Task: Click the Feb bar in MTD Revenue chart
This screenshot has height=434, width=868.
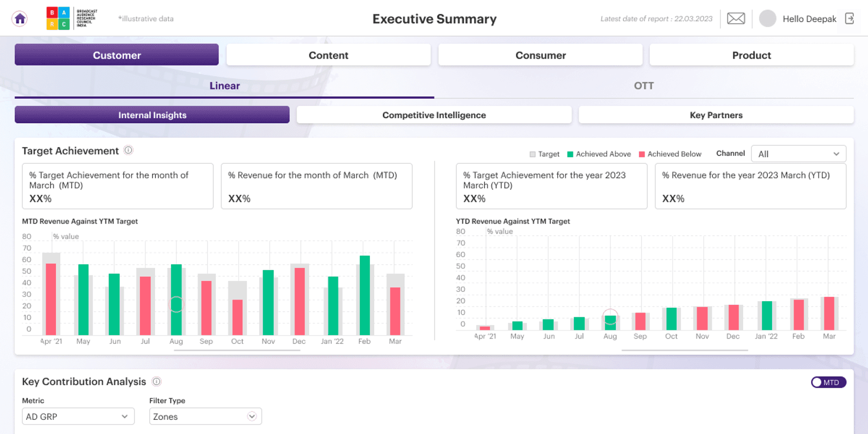Action: (365, 295)
